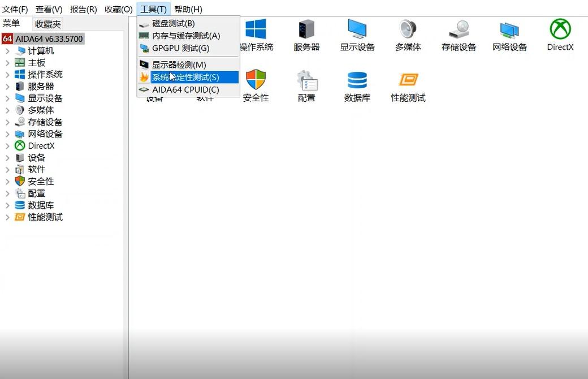Expand the 主板 tree node
Image resolution: width=588 pixels, height=379 pixels.
[x=7, y=63]
